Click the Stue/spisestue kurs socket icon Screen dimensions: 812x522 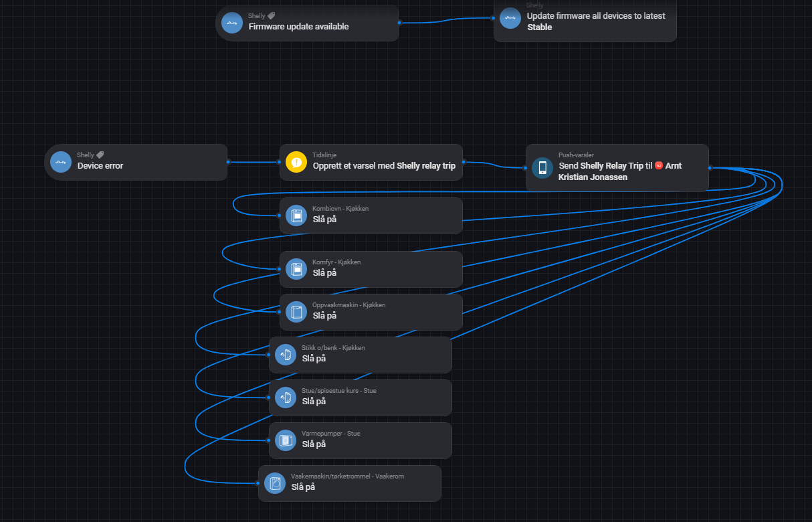(x=286, y=398)
